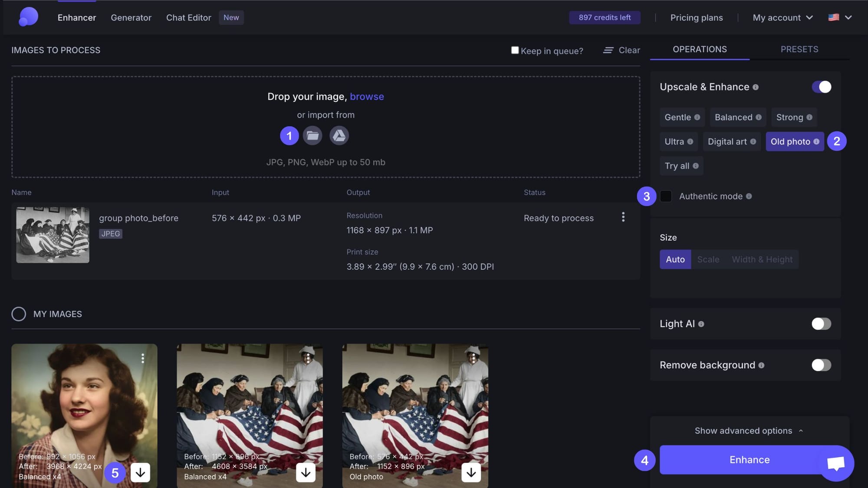Click the app logo in the header
Screen dimensions: 868x488
pyautogui.click(x=29, y=17)
